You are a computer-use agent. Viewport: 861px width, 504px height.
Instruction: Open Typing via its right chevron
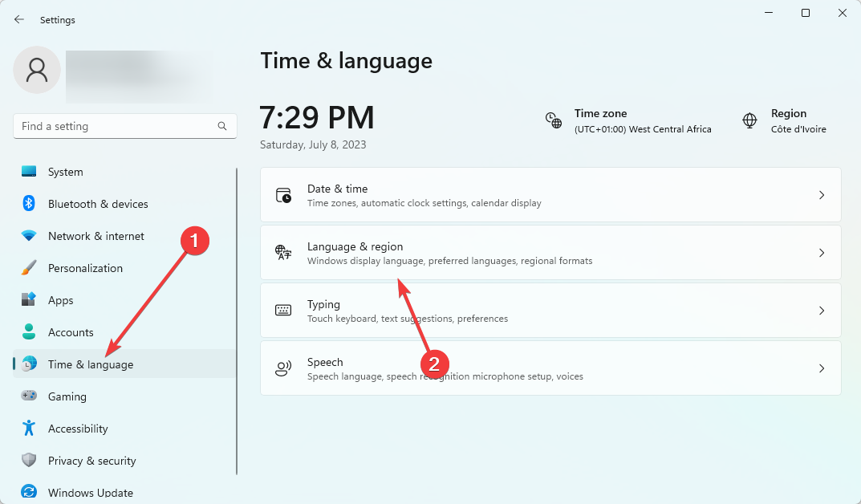(822, 311)
